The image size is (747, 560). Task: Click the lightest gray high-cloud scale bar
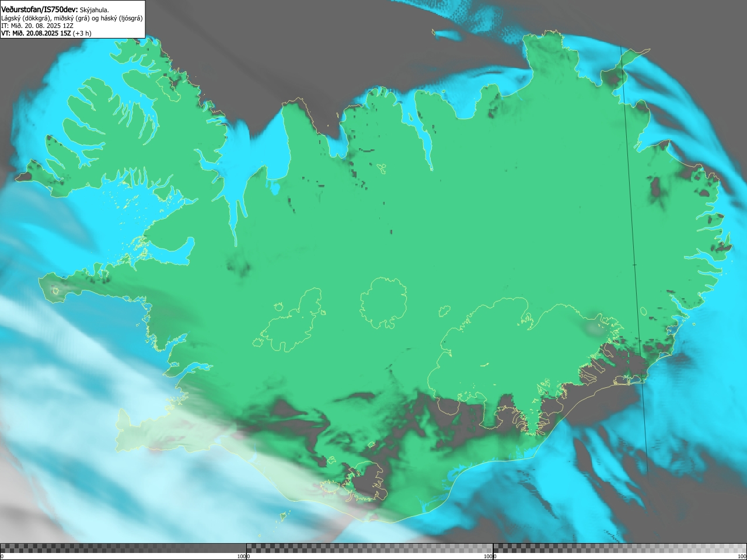[x=619, y=548]
